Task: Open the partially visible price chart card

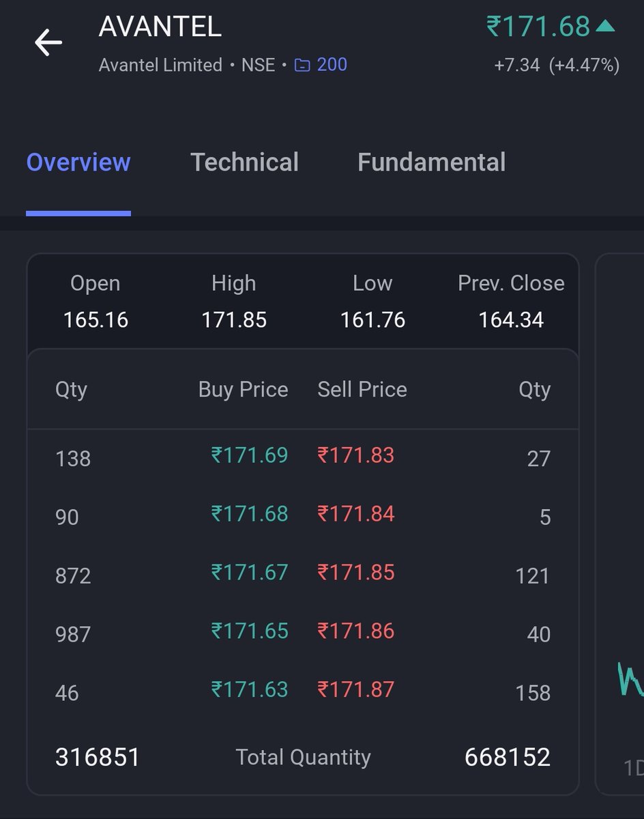Action: point(620,524)
